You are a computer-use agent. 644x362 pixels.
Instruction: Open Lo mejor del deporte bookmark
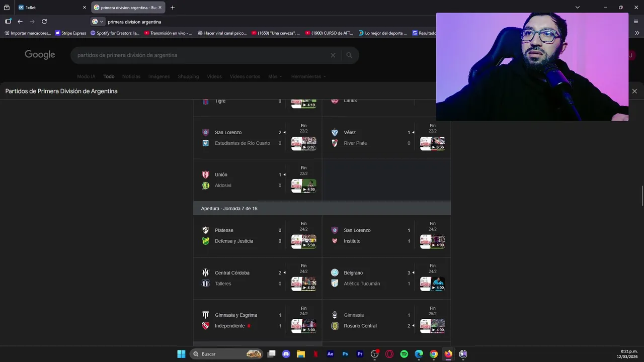pyautogui.click(x=383, y=33)
